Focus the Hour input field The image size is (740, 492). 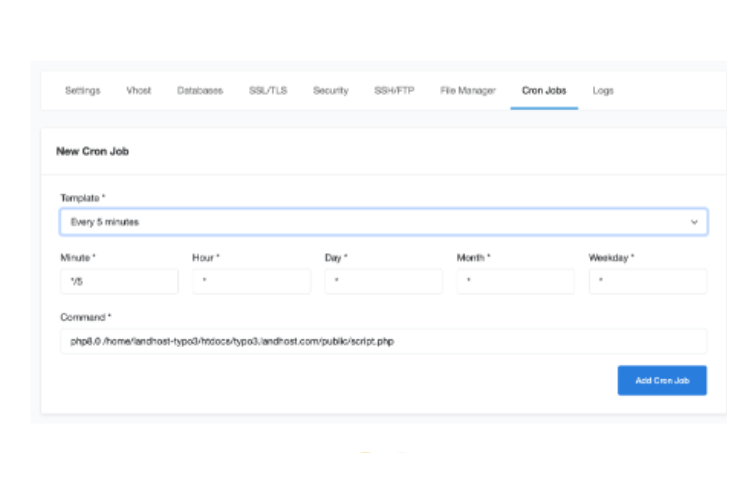click(x=251, y=282)
